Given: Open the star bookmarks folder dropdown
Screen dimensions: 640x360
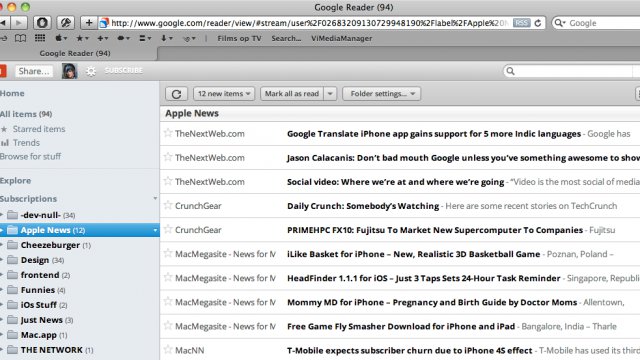Looking at the screenshot, I should tap(82, 38).
